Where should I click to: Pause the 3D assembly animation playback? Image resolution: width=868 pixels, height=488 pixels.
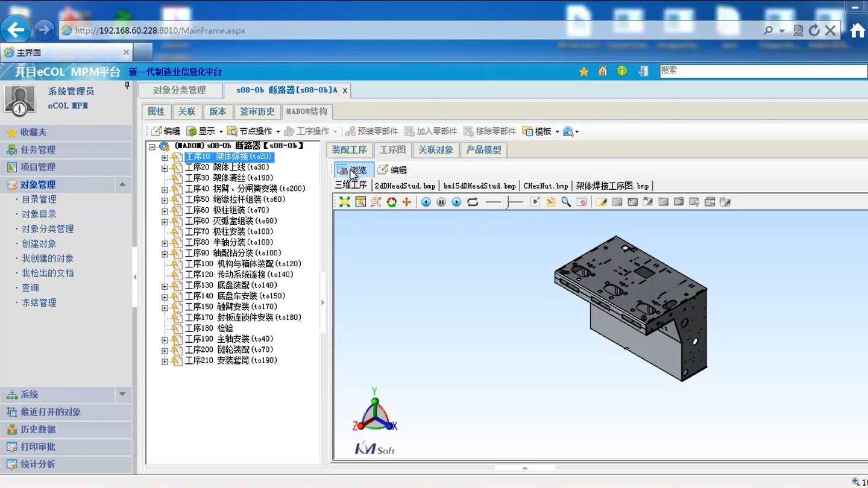pos(441,202)
